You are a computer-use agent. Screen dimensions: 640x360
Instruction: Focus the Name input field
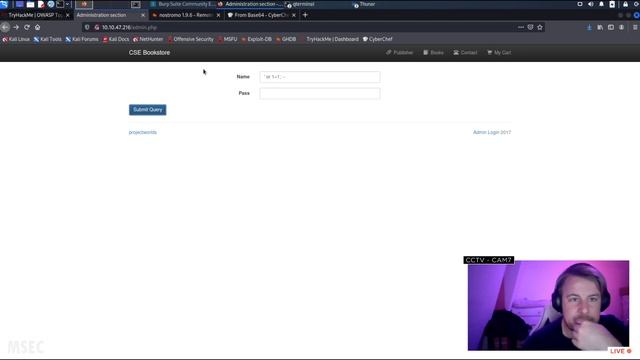click(320, 77)
